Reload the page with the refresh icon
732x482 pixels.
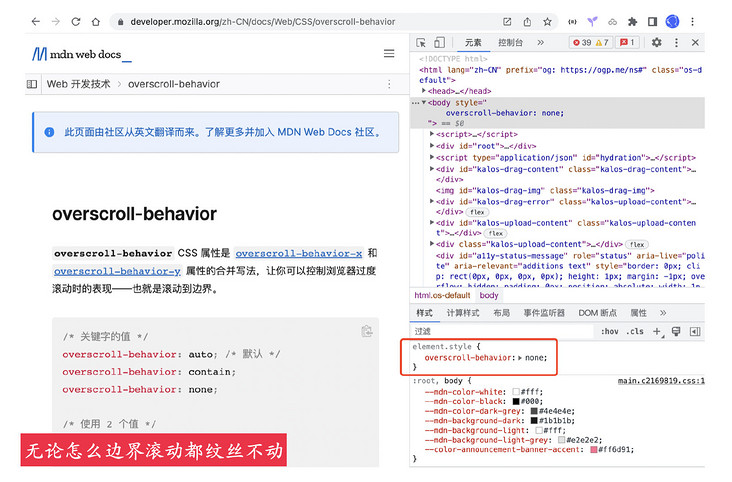pos(76,21)
